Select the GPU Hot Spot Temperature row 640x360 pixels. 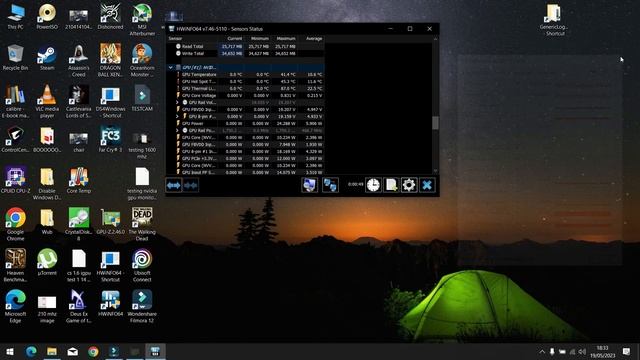(x=246, y=82)
